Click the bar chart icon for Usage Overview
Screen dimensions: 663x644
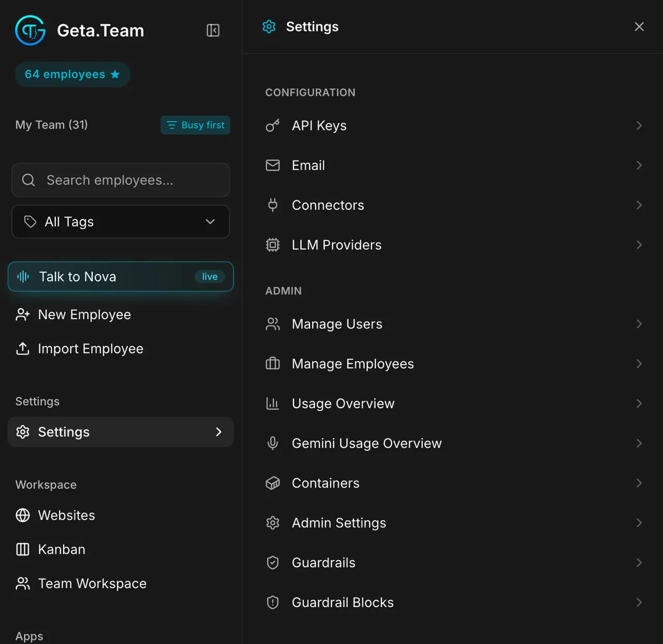coord(272,404)
